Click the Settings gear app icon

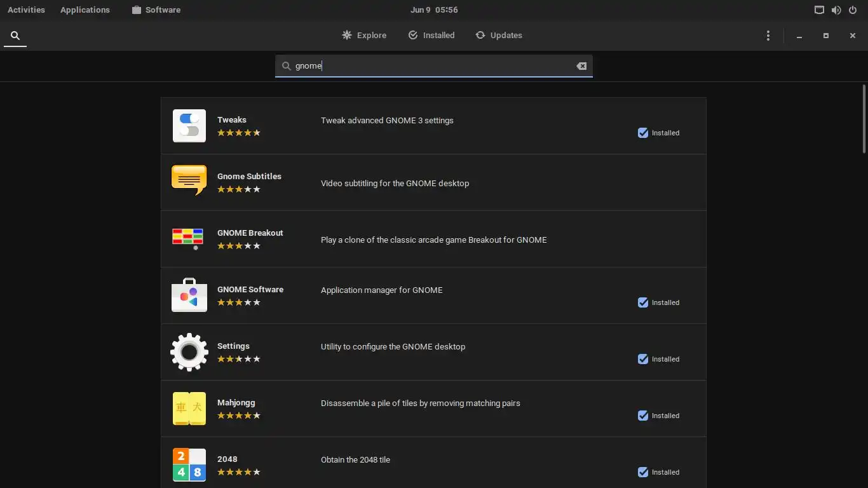pyautogui.click(x=189, y=352)
